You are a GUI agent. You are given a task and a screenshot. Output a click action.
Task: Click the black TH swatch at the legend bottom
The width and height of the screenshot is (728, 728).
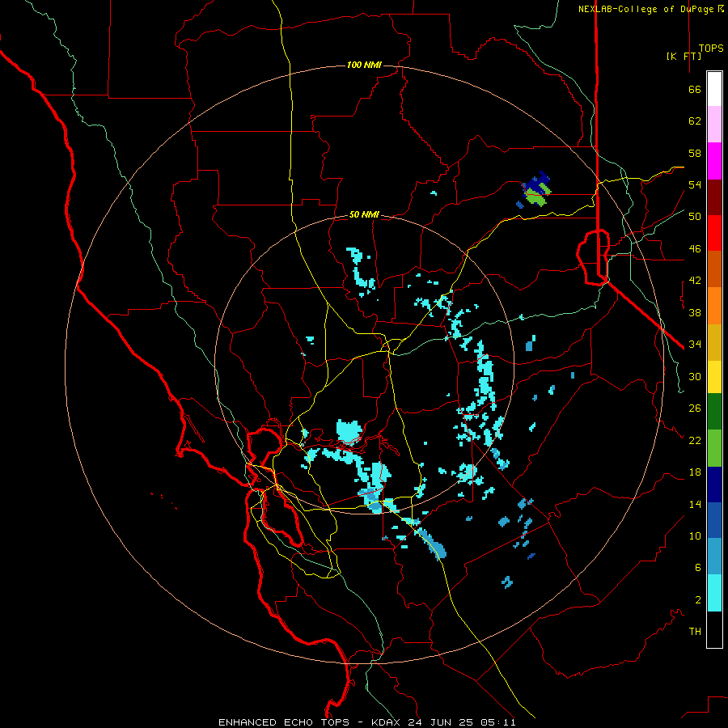[714, 629]
